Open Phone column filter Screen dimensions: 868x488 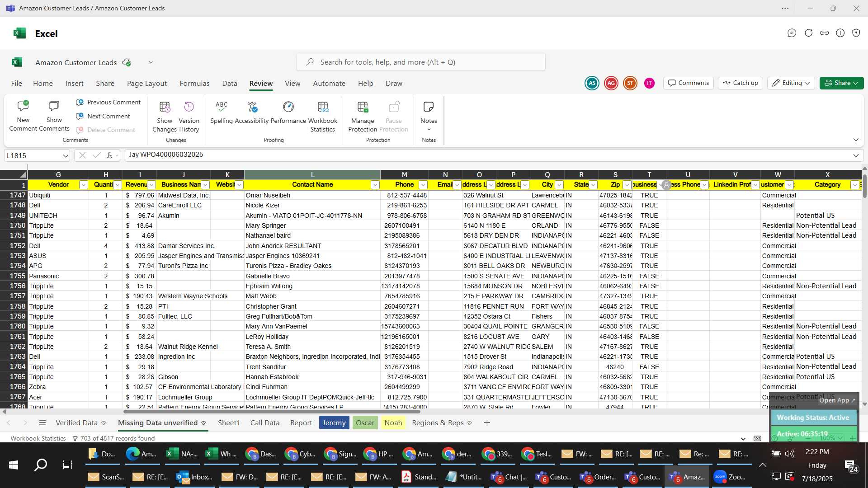423,185
